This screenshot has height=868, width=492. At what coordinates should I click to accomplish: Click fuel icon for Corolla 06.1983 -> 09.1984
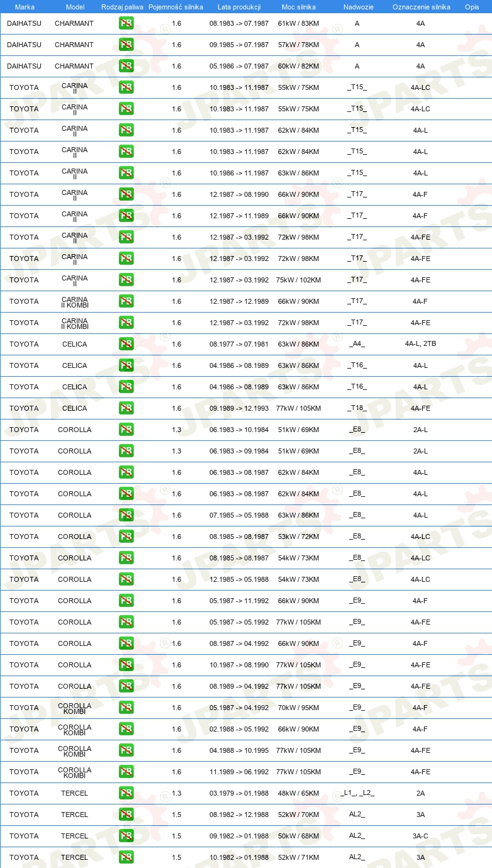click(126, 451)
